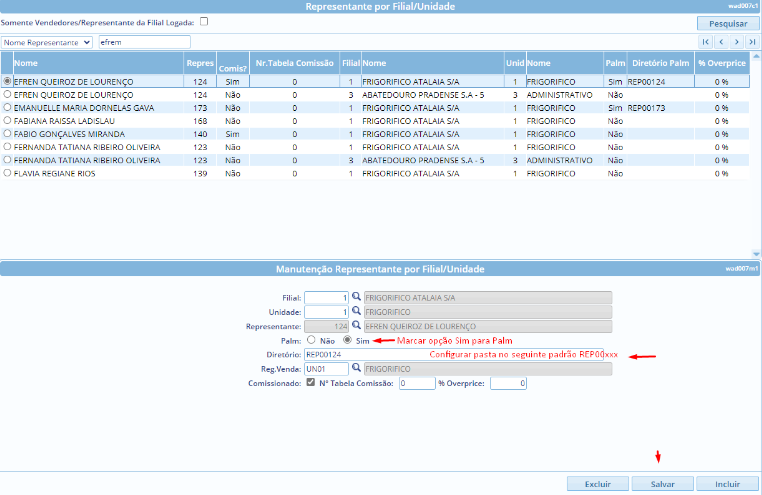The image size is (762, 495).
Task: Check Somente Vendedores/Representante da Filial Logada
Action: point(204,21)
